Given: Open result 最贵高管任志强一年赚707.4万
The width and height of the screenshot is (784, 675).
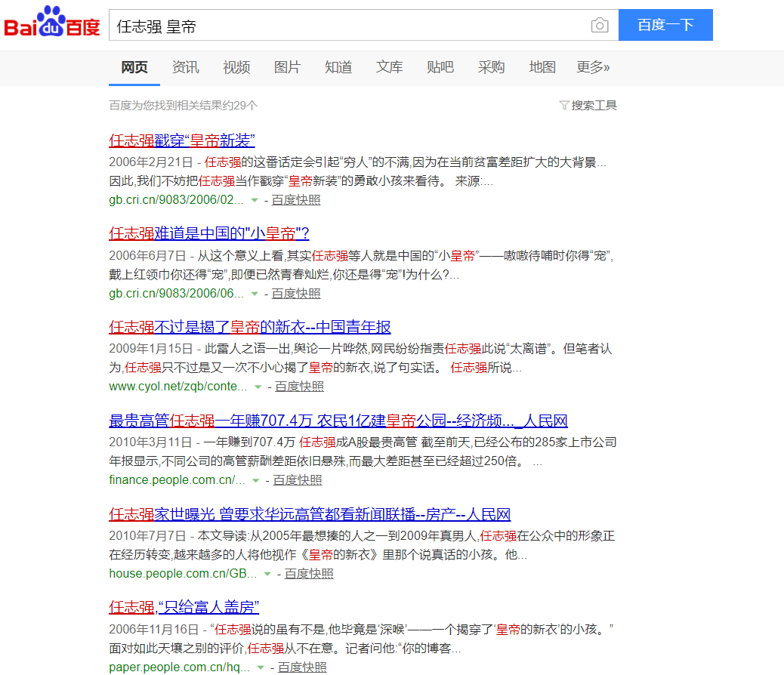Looking at the screenshot, I should pyautogui.click(x=338, y=421).
